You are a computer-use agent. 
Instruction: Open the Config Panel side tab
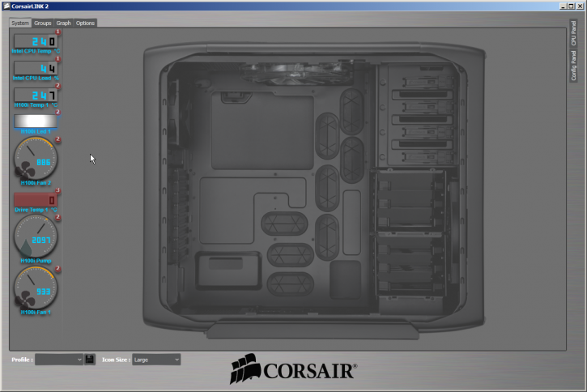(x=573, y=66)
